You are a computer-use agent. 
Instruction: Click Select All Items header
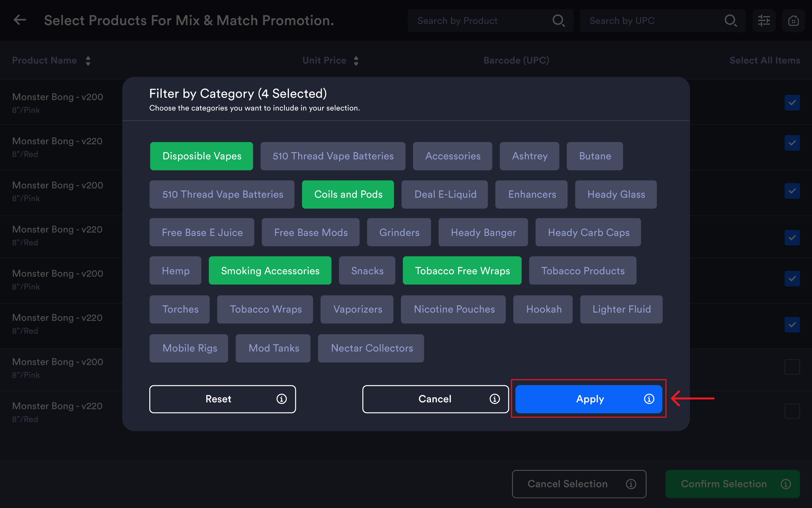click(x=764, y=60)
